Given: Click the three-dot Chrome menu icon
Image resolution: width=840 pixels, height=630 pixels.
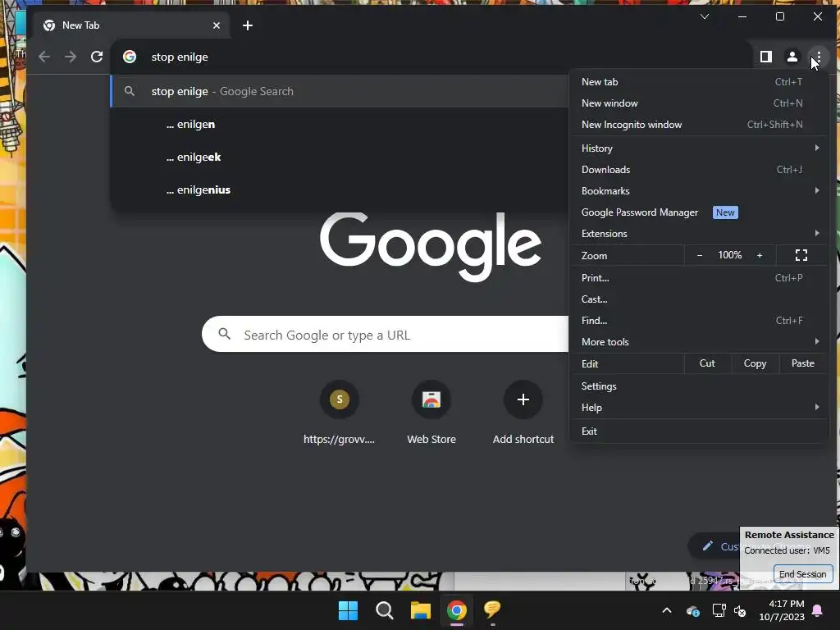Looking at the screenshot, I should coord(818,57).
